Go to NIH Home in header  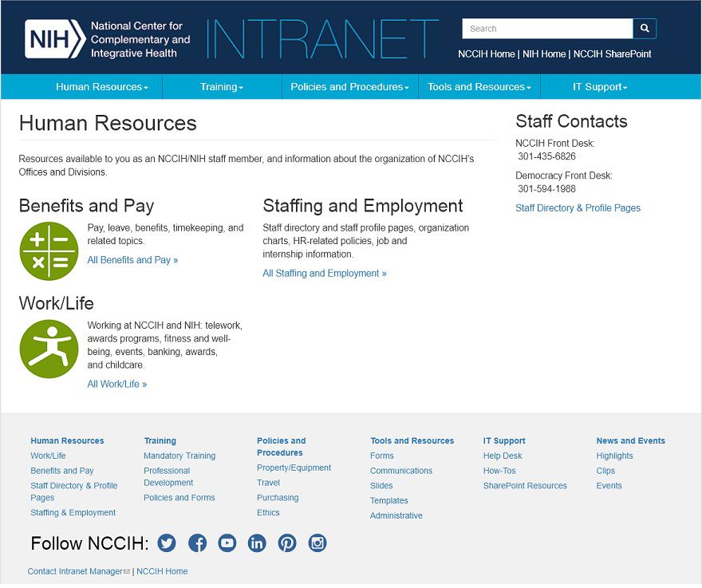pos(544,53)
